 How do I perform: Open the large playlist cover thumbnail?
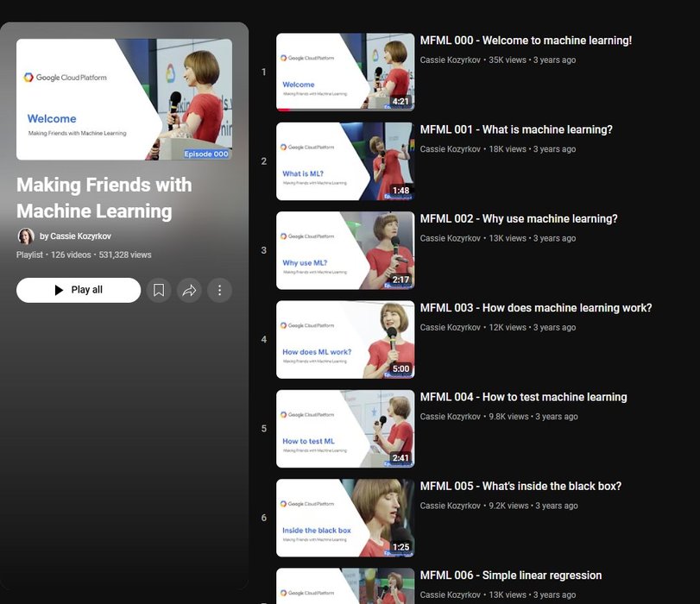[x=124, y=99]
